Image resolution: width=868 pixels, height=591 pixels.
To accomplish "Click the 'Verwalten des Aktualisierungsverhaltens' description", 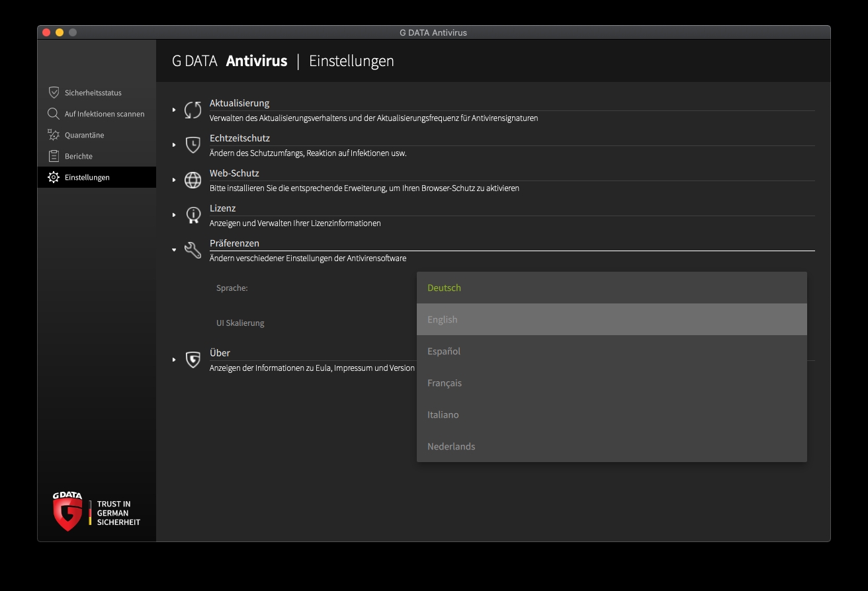I will pos(374,118).
